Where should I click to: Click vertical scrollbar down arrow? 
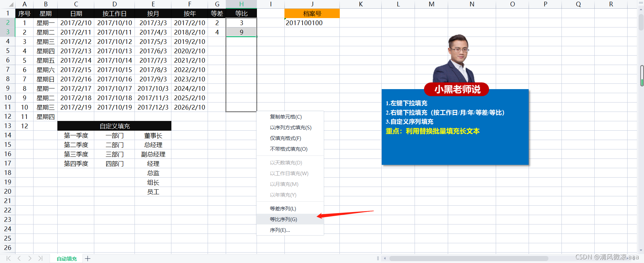coord(641,250)
